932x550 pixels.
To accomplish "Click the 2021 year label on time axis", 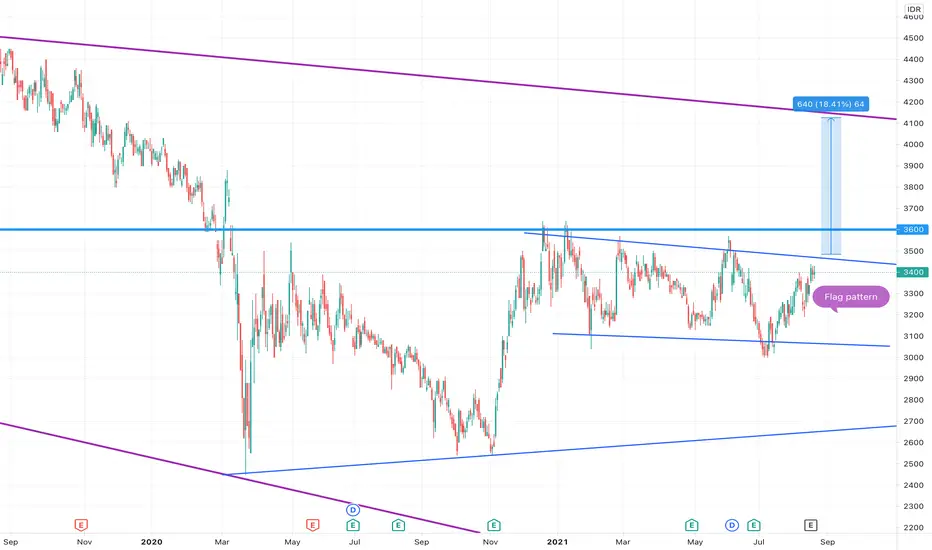I will (558, 542).
